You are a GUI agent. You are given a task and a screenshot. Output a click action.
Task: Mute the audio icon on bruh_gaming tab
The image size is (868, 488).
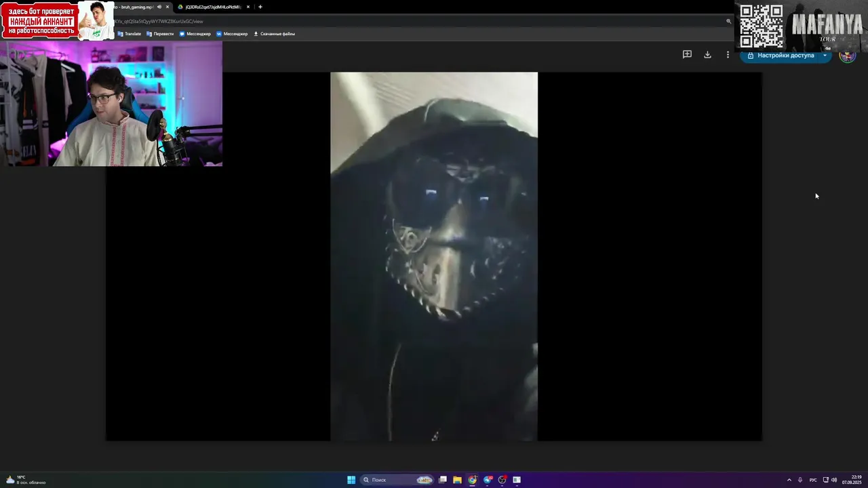159,7
